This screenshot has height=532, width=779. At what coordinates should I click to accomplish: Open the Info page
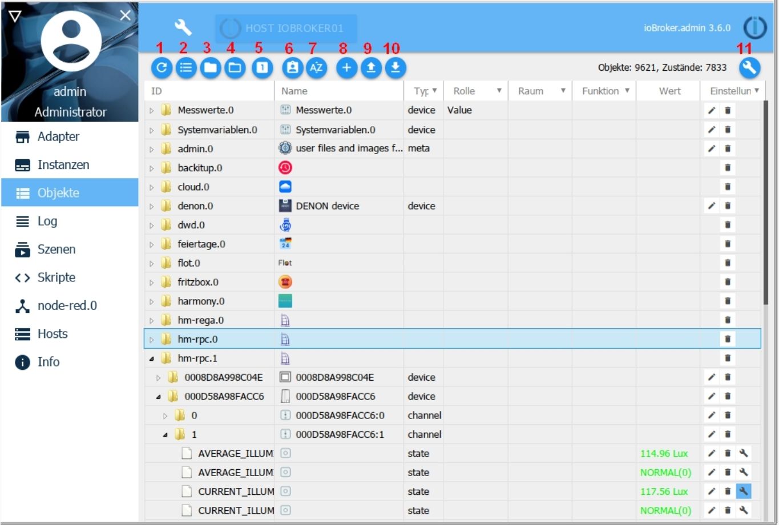click(x=70, y=361)
